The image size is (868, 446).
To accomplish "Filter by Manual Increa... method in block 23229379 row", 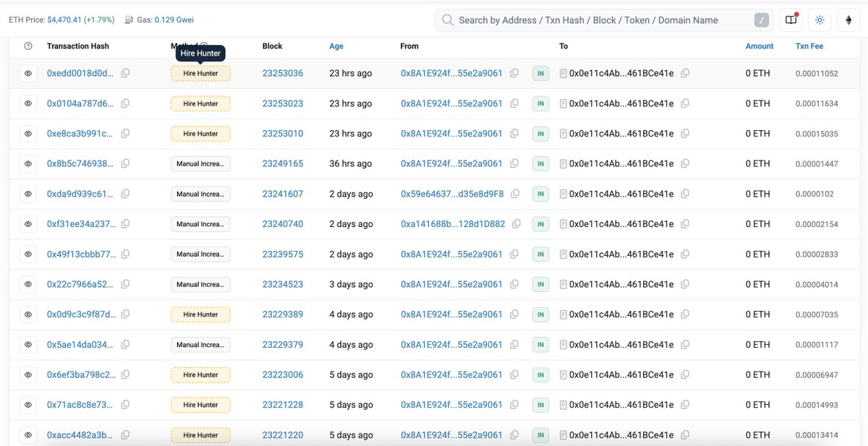I will click(200, 345).
